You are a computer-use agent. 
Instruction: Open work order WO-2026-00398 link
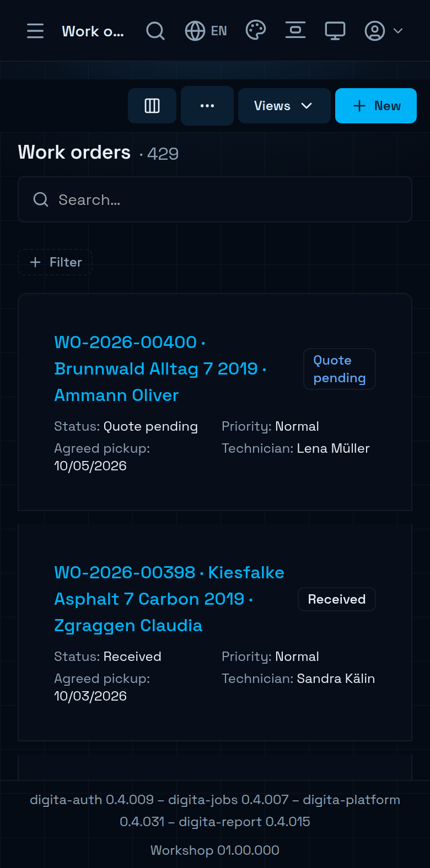click(x=169, y=599)
